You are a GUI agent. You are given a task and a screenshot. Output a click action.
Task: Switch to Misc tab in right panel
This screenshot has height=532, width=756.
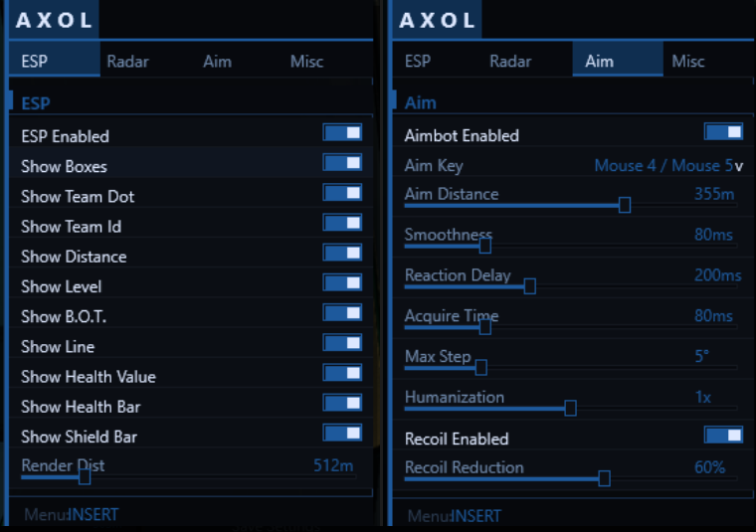coord(688,62)
